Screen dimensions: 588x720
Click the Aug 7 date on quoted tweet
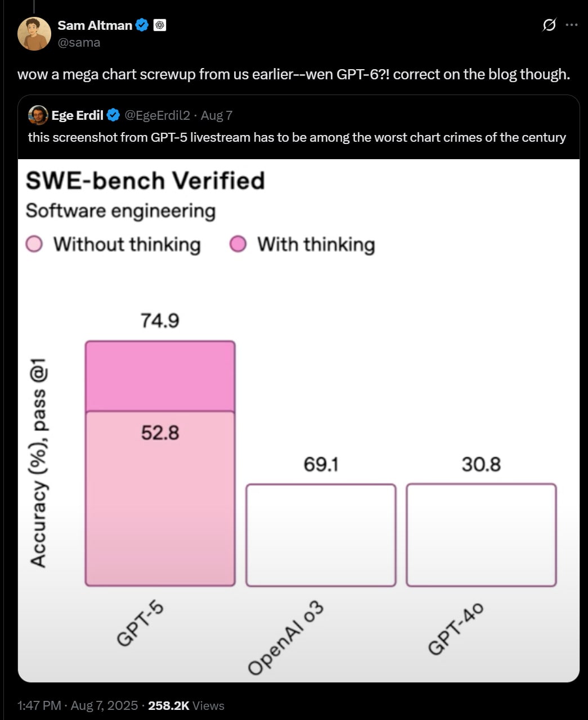(217, 115)
